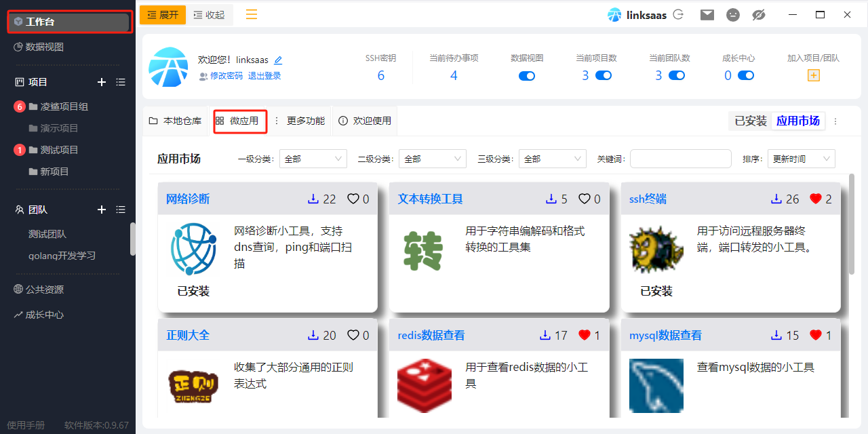Switch to the 微应用 tab

point(238,121)
